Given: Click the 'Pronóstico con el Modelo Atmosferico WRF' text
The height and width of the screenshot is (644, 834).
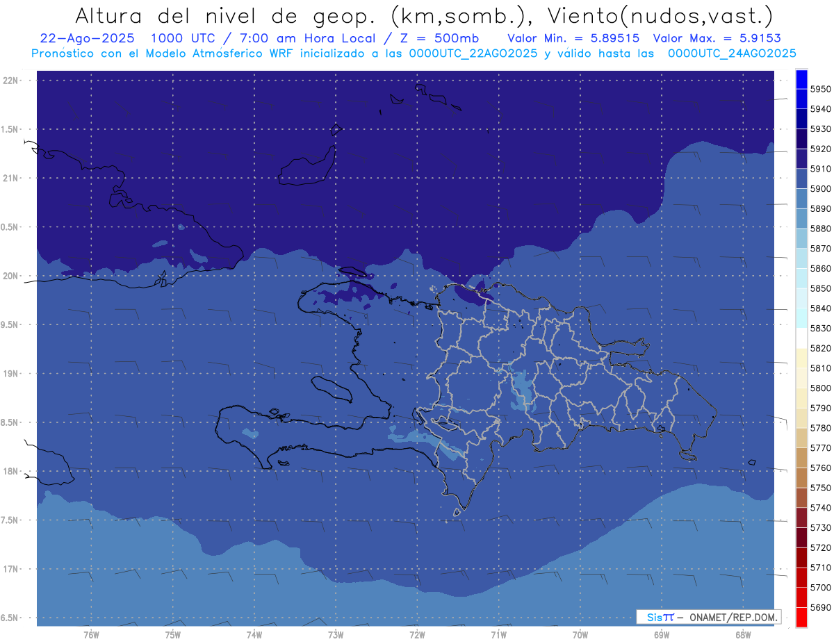Looking at the screenshot, I should 163,53.
